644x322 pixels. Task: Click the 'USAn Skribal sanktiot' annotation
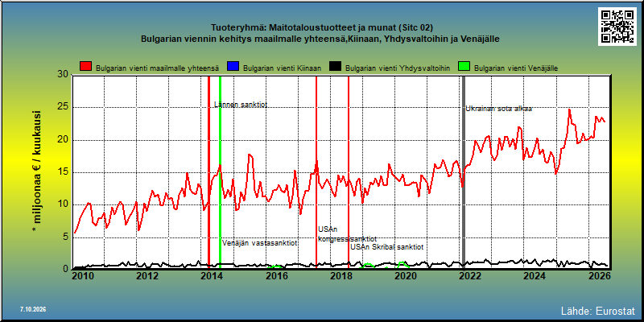387,247
